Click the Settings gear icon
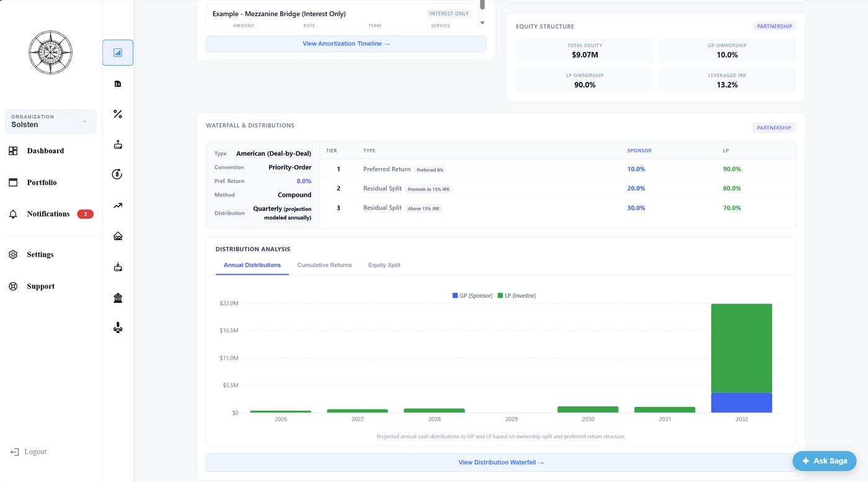The width and height of the screenshot is (868, 482). click(x=13, y=254)
